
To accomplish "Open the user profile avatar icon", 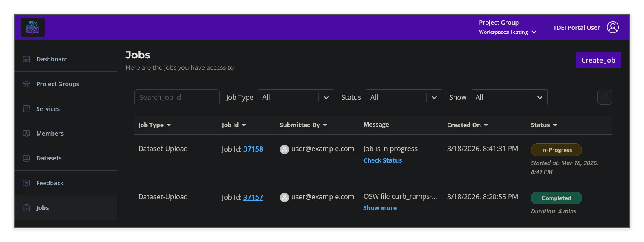I will coord(613,27).
